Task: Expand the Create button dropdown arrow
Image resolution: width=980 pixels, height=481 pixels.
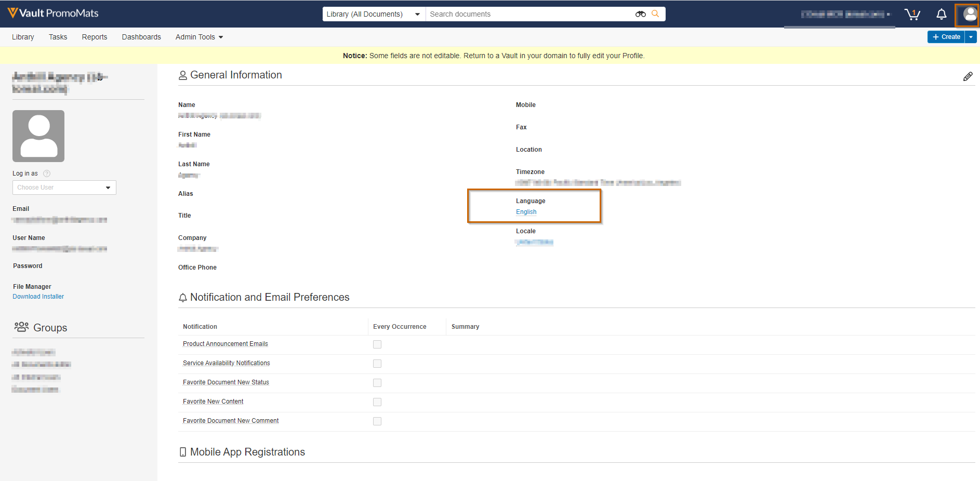Action: (971, 37)
